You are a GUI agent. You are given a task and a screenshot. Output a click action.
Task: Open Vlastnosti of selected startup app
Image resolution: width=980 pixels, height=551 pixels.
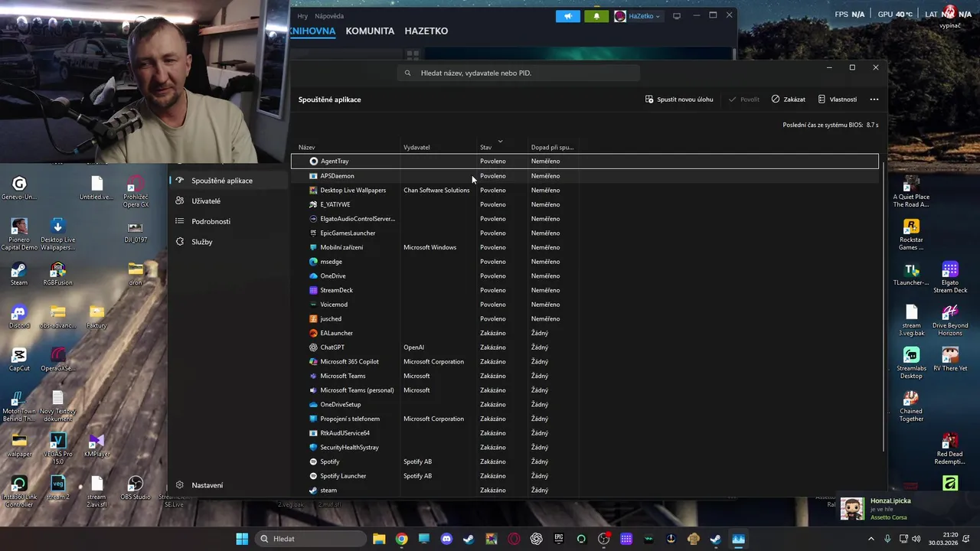point(837,99)
